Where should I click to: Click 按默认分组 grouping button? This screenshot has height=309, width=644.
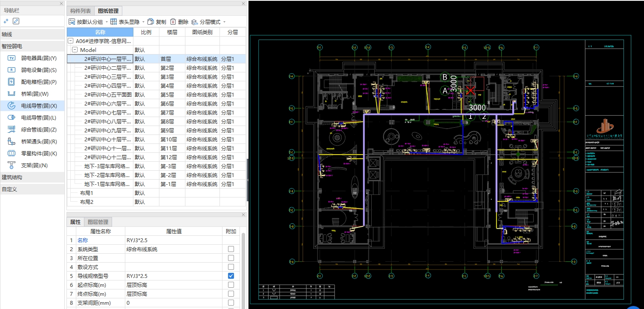coord(86,22)
